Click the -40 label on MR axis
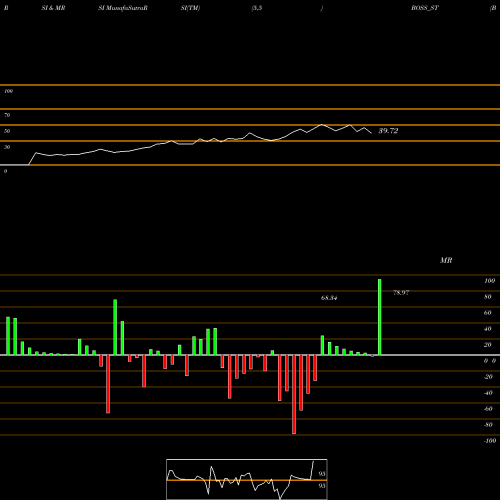This screenshot has height=500, width=500. [488, 393]
